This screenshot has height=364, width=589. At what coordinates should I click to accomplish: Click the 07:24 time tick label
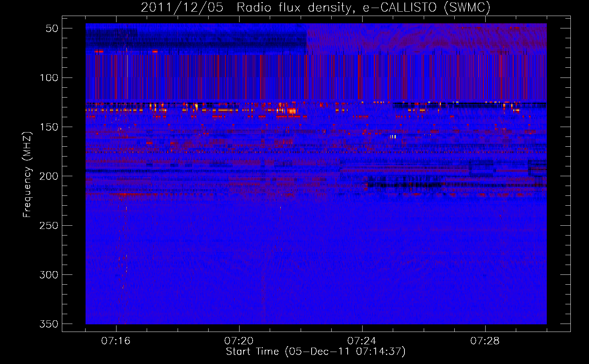362,341
